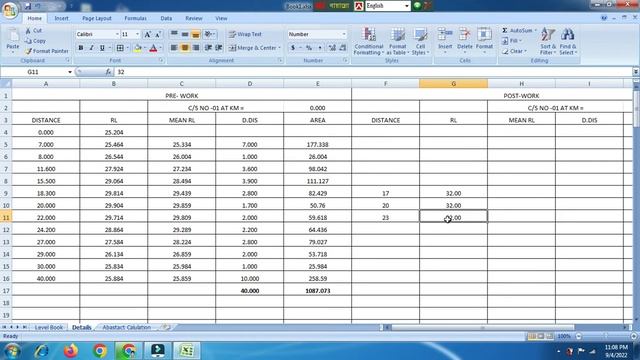Open Font dialog launcher
640x360 pixels.
[x=161, y=60]
